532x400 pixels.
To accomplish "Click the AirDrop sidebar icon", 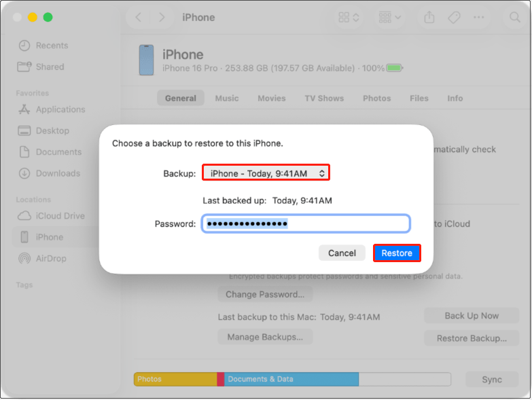I will pos(24,258).
